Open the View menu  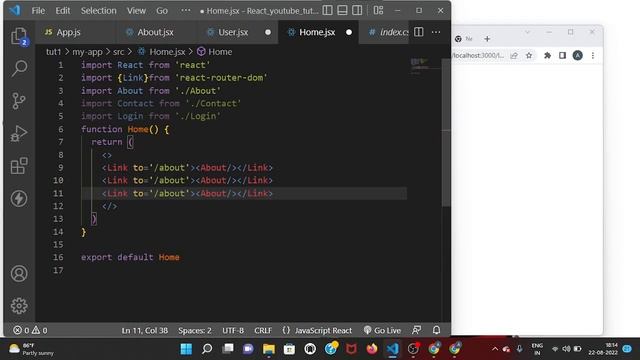(136, 11)
